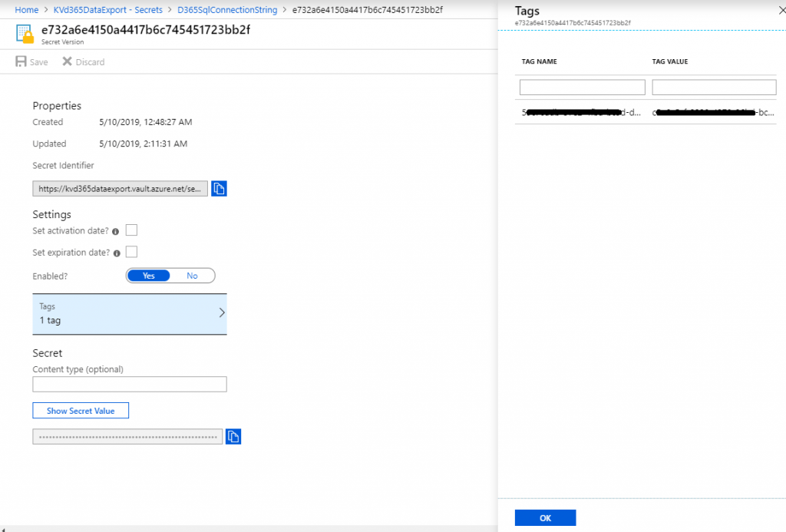Click the secret version key vault icon
Image resolution: width=786 pixels, height=532 pixels.
(25, 34)
